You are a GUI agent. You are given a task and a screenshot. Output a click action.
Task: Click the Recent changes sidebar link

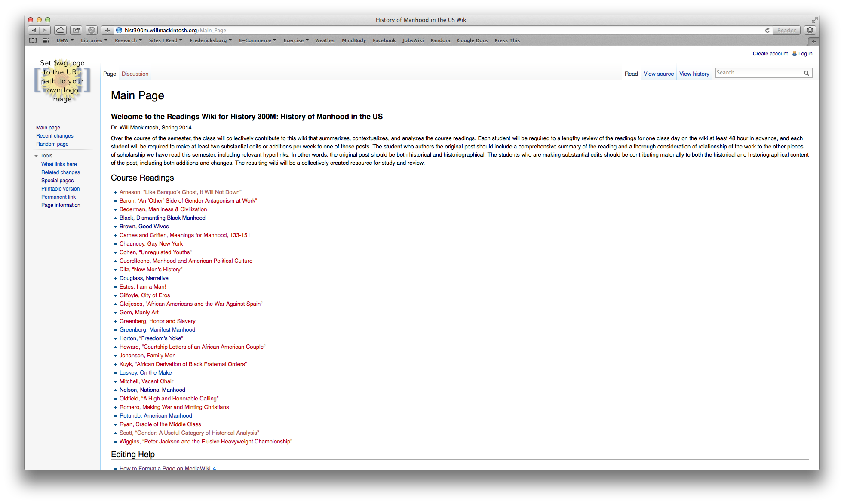(x=55, y=136)
